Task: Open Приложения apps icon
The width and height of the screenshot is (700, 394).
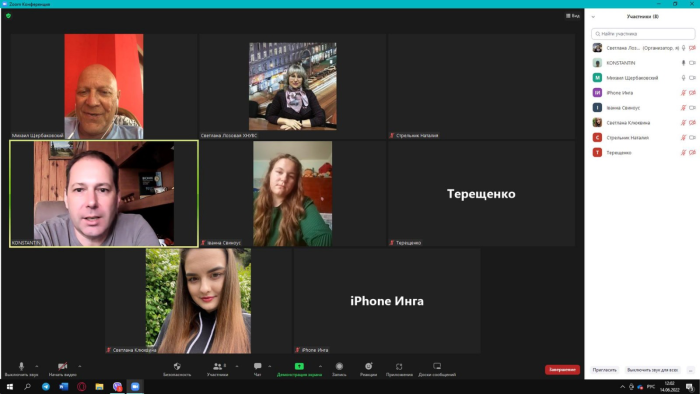Action: [x=399, y=366]
